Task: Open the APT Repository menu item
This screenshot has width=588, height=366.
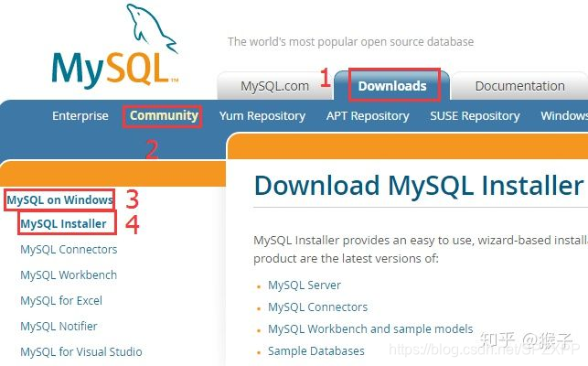Action: click(368, 115)
